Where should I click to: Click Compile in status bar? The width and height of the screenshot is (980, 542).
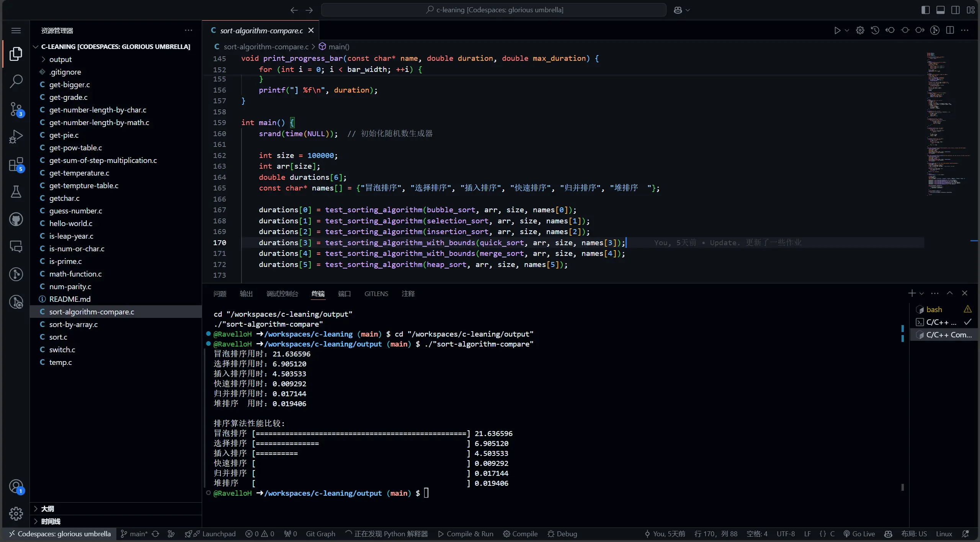520,534
